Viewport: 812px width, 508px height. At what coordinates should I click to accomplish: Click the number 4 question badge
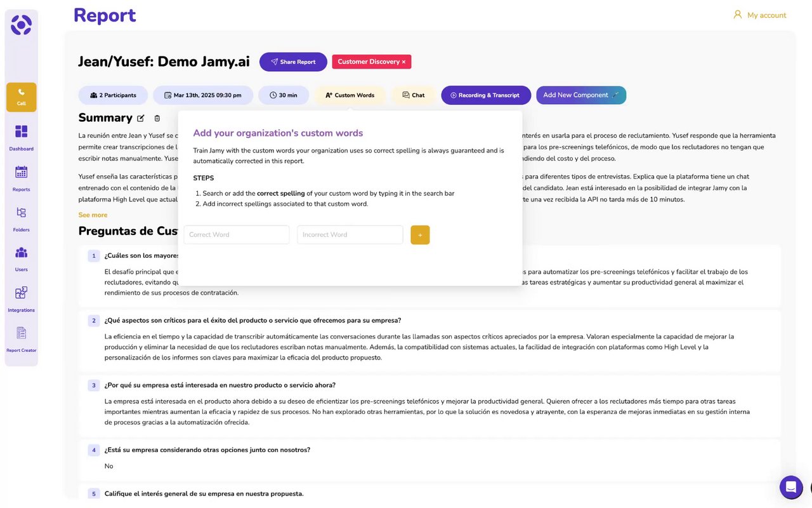pyautogui.click(x=94, y=450)
